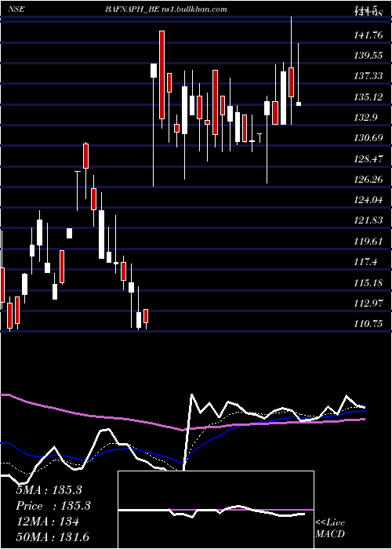
Task: Click the 5MA : 135.3 readout
Action: click(x=49, y=490)
